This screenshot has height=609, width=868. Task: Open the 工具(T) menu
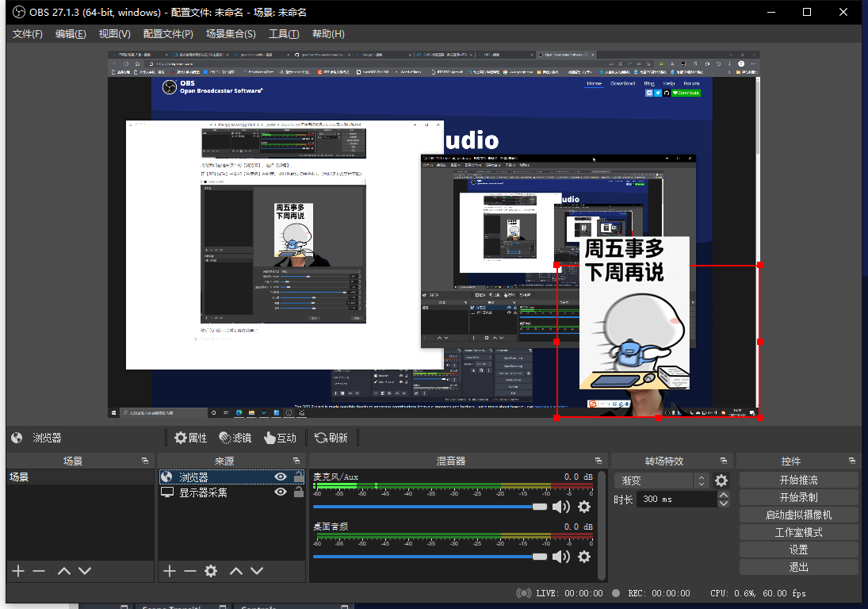pos(284,34)
